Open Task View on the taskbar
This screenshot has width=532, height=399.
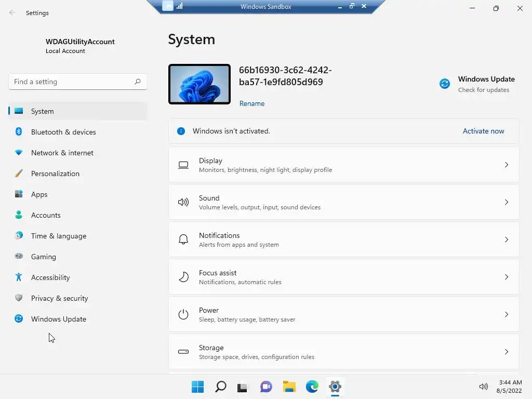coord(243,387)
